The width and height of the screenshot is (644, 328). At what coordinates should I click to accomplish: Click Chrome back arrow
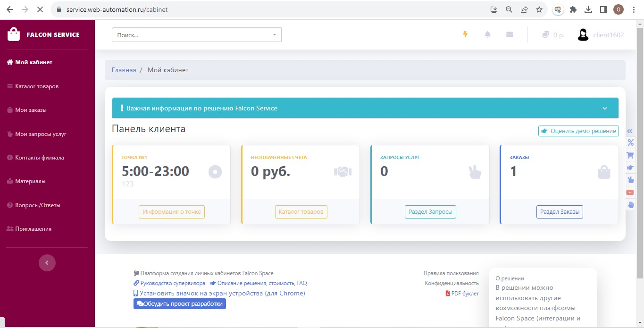(x=9, y=9)
